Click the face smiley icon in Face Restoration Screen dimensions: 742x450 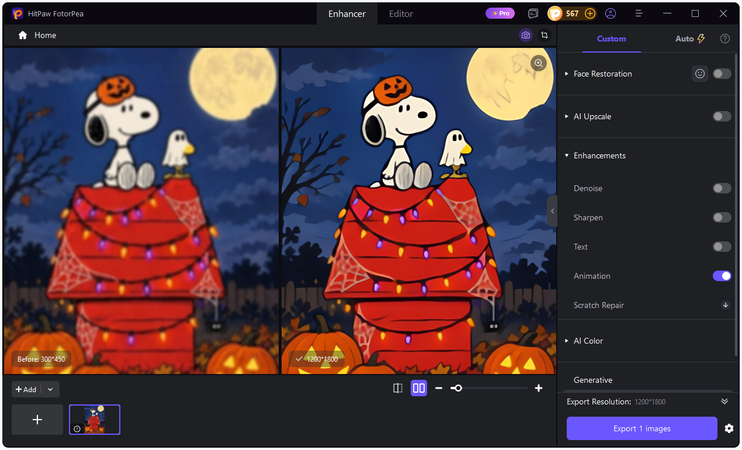pos(699,73)
